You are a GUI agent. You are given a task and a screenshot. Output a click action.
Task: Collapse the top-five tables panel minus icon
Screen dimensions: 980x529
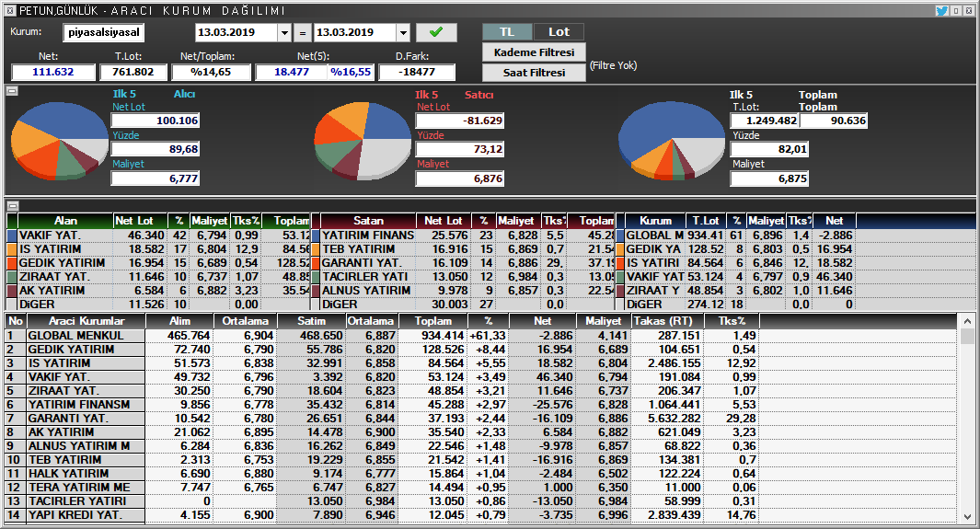click(x=12, y=205)
